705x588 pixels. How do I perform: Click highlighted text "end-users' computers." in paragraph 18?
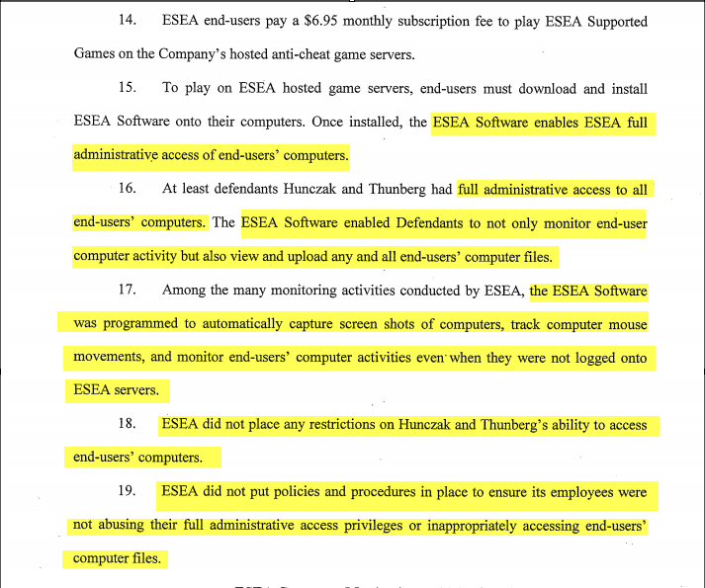[138, 458]
